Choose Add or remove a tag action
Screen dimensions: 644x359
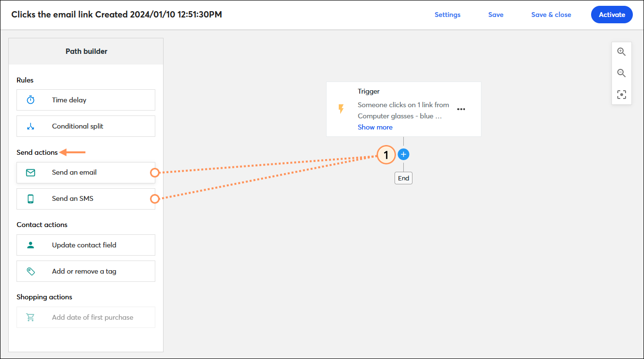[86, 271]
